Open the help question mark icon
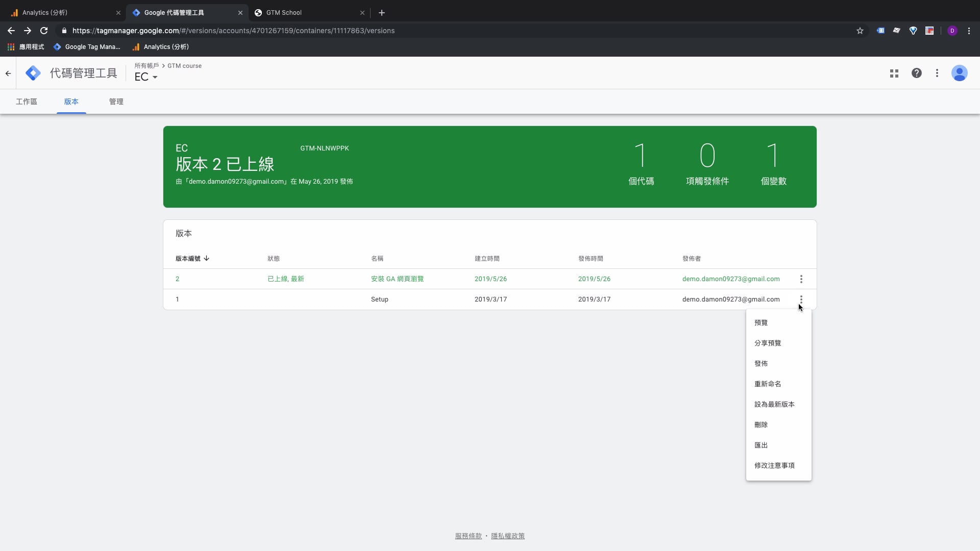The image size is (980, 551). (916, 73)
